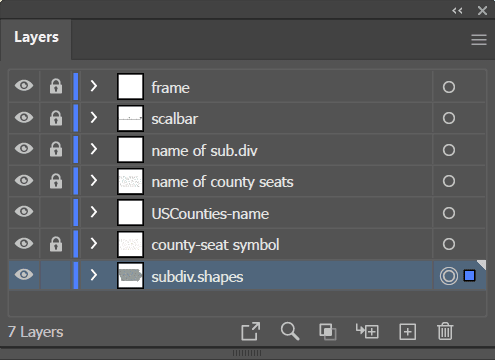495x360 pixels.
Task: Select the layer named scalbar
Action: 175,119
